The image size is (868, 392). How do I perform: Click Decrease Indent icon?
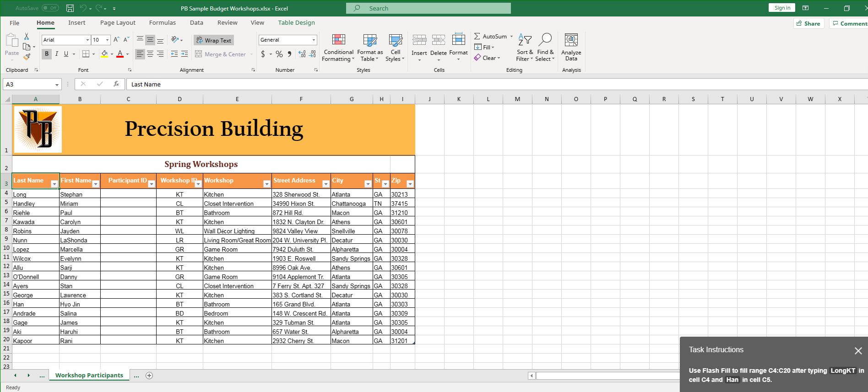tap(174, 54)
